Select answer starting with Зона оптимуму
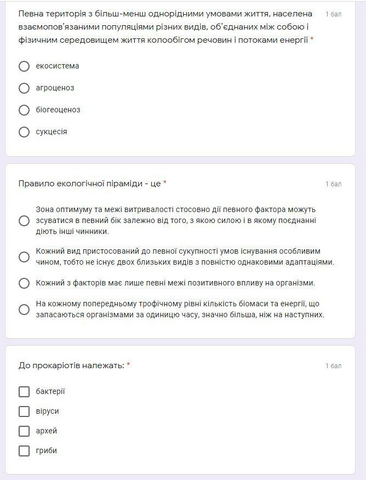This screenshot has width=366, height=480. tap(24, 221)
